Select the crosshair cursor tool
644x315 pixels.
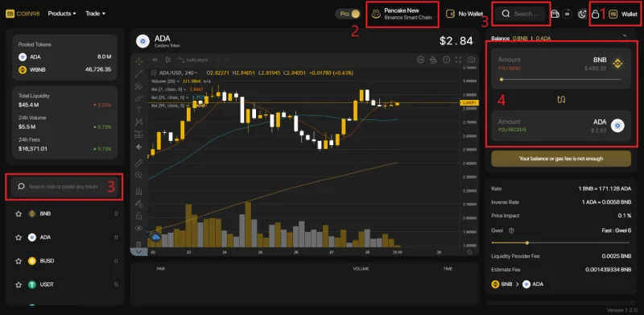coord(138,61)
